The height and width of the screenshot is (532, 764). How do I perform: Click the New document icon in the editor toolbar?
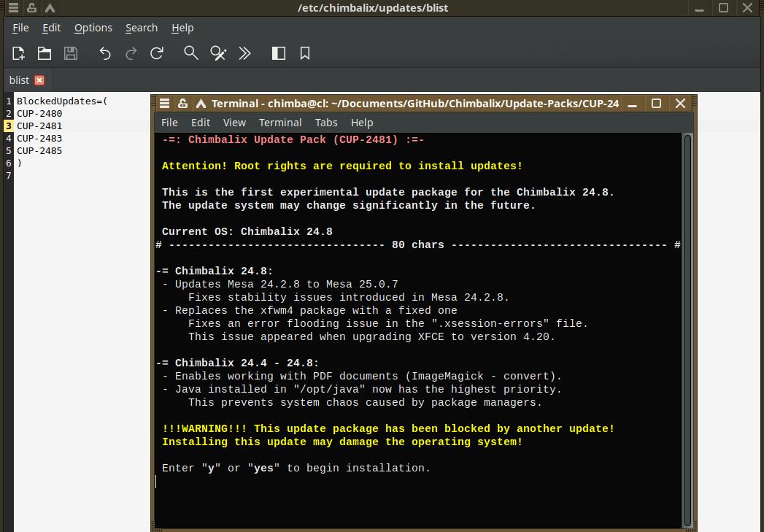[x=18, y=53]
